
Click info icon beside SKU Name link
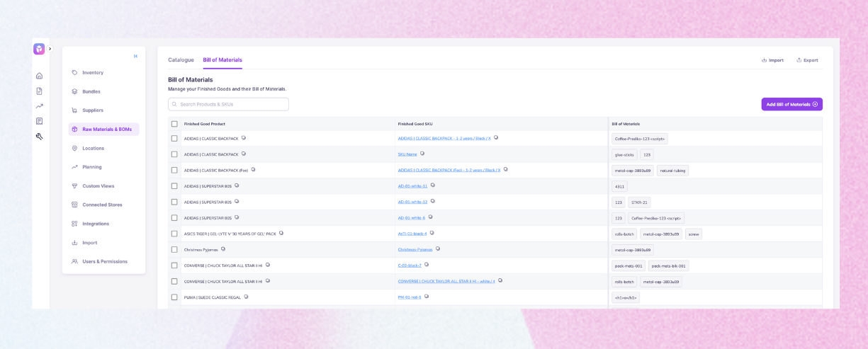(x=422, y=154)
